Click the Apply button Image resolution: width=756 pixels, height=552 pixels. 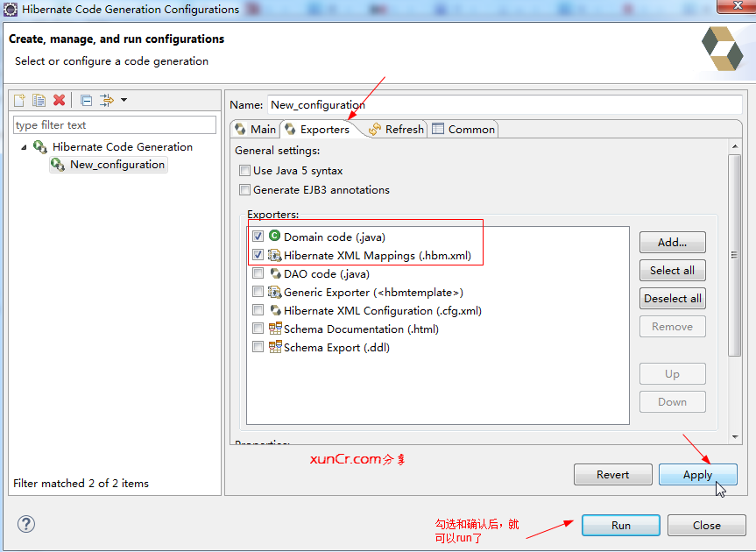pos(697,474)
